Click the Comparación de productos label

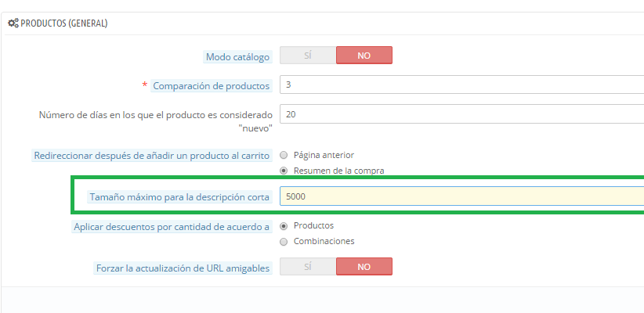coord(212,85)
